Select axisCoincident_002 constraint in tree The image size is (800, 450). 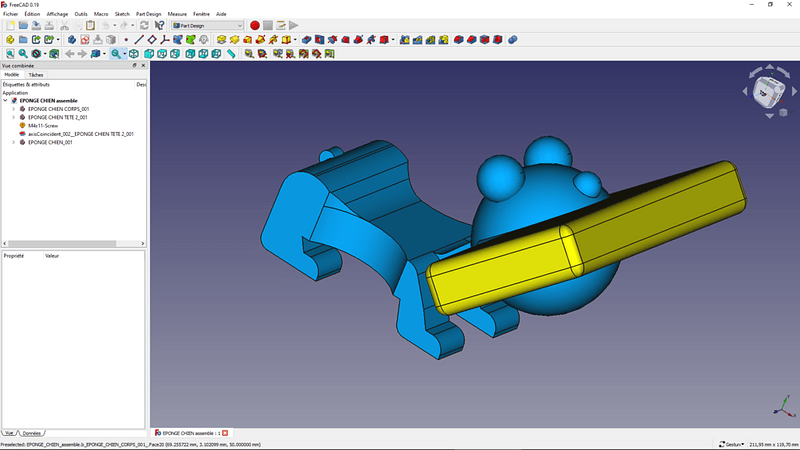click(x=81, y=134)
